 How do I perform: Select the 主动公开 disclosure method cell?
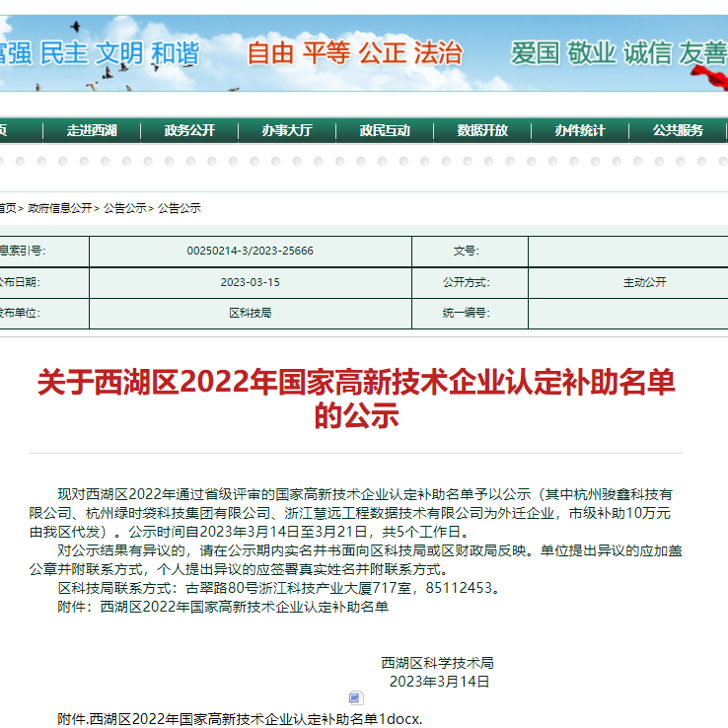[x=644, y=282]
